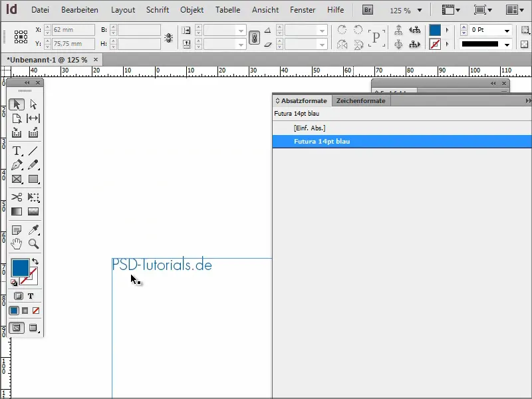
Task: Select Futura 14pt blau paragraph style
Action: [x=402, y=142]
